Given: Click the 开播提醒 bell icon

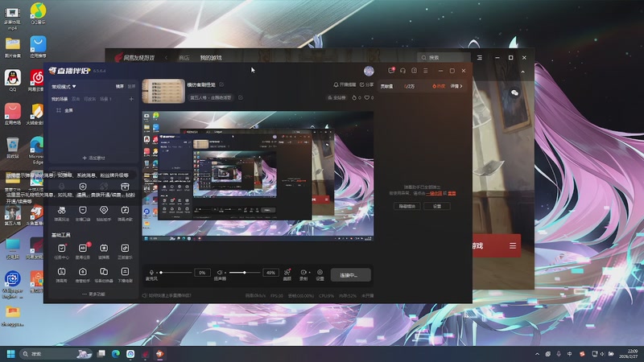Looking at the screenshot, I should [x=345, y=84].
